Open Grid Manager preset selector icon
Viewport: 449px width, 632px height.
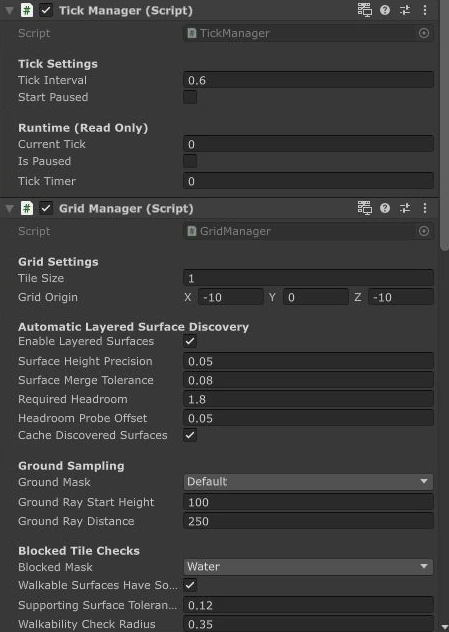405,208
